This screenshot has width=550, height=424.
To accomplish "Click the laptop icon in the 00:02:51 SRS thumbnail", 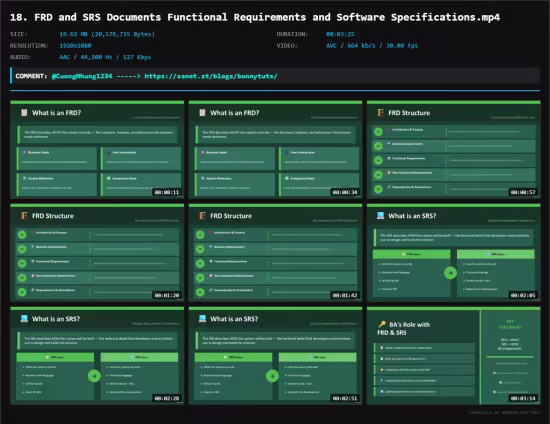I will [x=202, y=319].
